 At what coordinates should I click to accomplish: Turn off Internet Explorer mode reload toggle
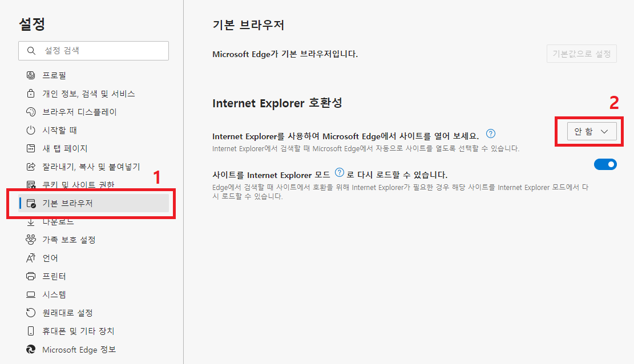tap(605, 164)
